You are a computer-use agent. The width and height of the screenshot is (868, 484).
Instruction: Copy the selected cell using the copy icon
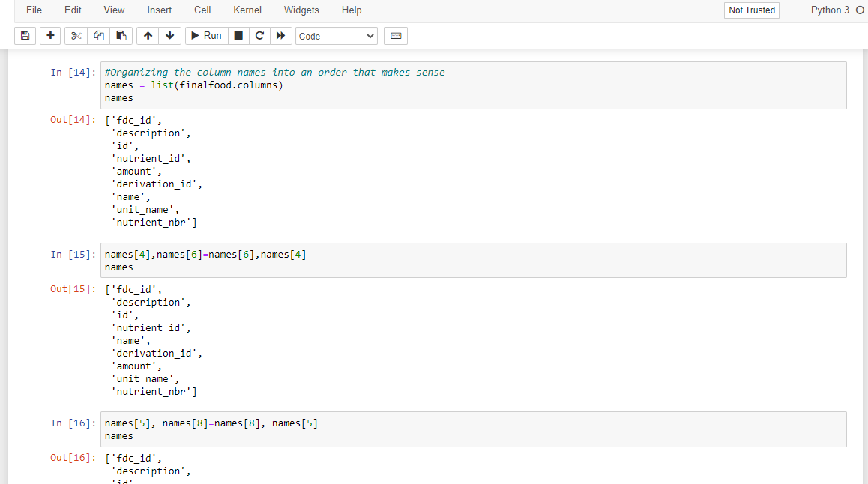[x=97, y=35]
